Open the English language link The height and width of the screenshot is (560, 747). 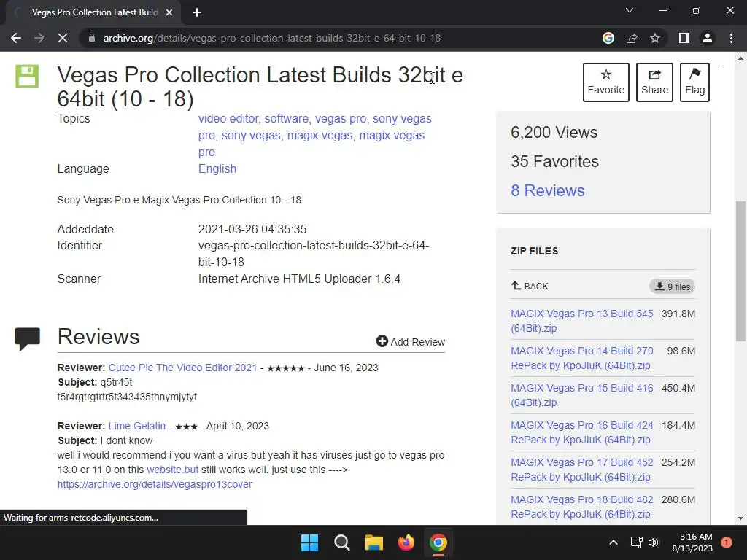[217, 169]
